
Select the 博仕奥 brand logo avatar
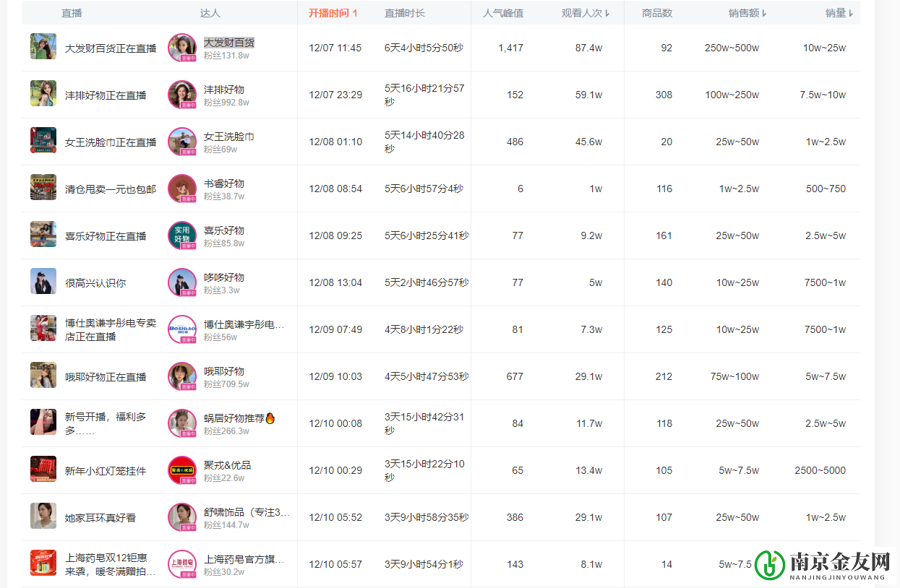(181, 329)
